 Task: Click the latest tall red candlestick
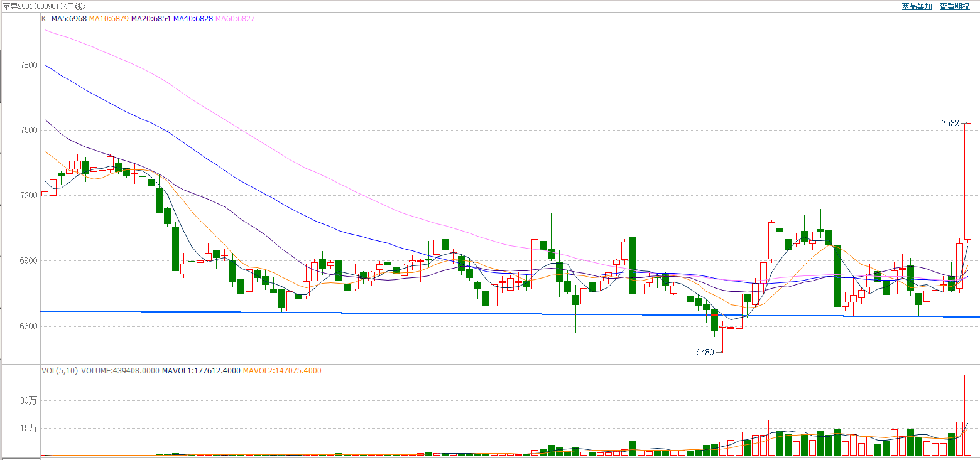point(968,181)
